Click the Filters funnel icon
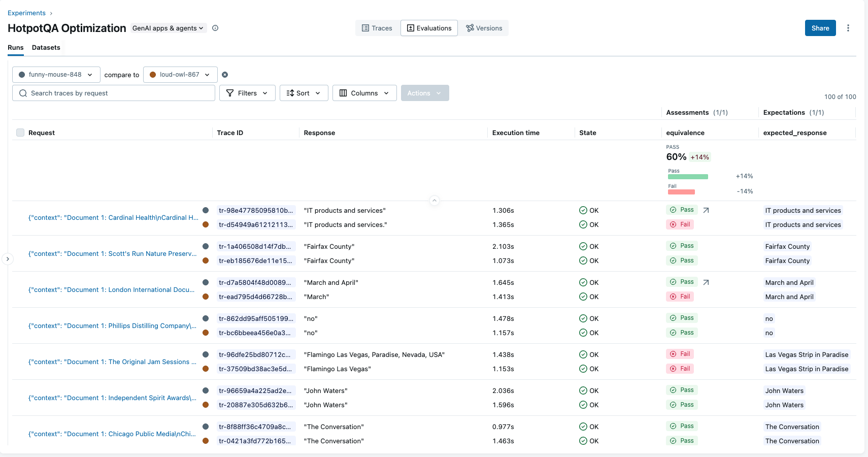This screenshot has height=457, width=868. pyautogui.click(x=232, y=93)
